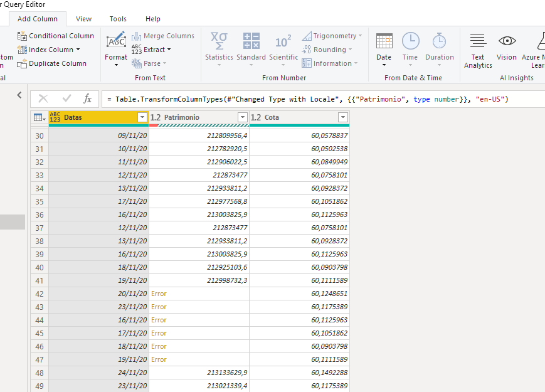Open the table menu icon in grid corner
The width and height of the screenshot is (545, 392).
pos(40,117)
